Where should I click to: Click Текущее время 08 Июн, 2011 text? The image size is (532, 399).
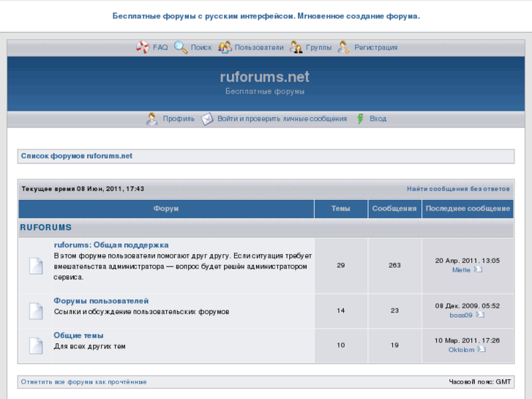[x=83, y=189]
